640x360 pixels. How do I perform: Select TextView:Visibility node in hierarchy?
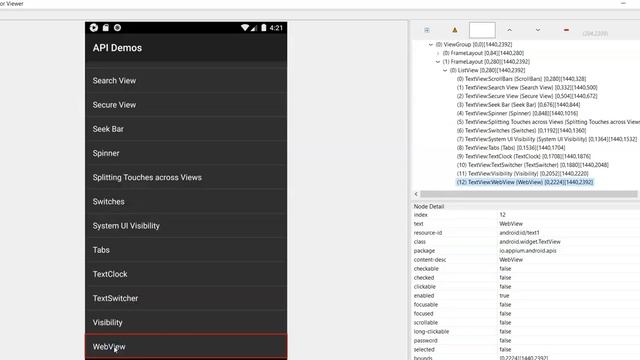(522, 173)
